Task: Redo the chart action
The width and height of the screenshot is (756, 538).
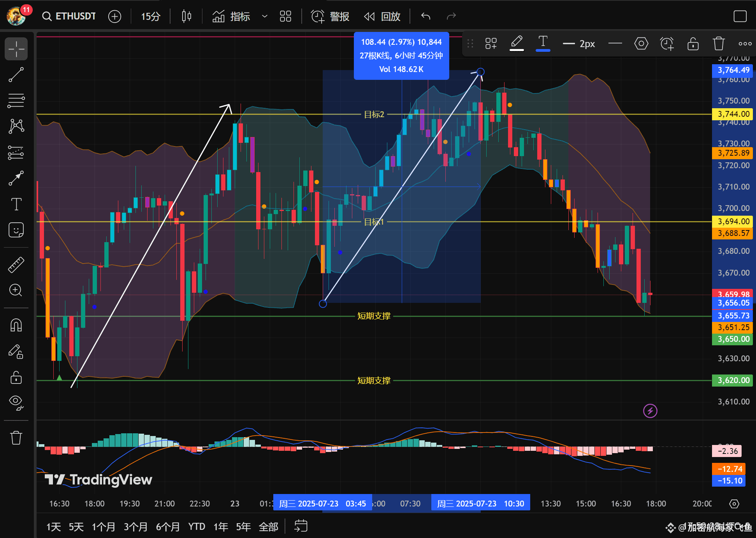Action: [451, 16]
